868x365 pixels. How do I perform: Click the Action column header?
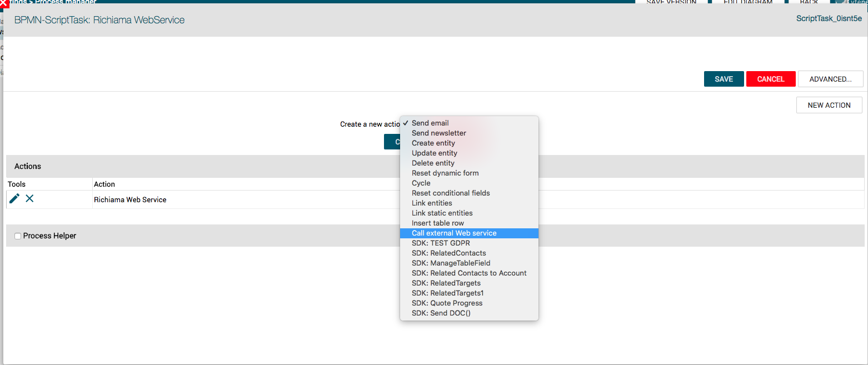pyautogui.click(x=104, y=184)
